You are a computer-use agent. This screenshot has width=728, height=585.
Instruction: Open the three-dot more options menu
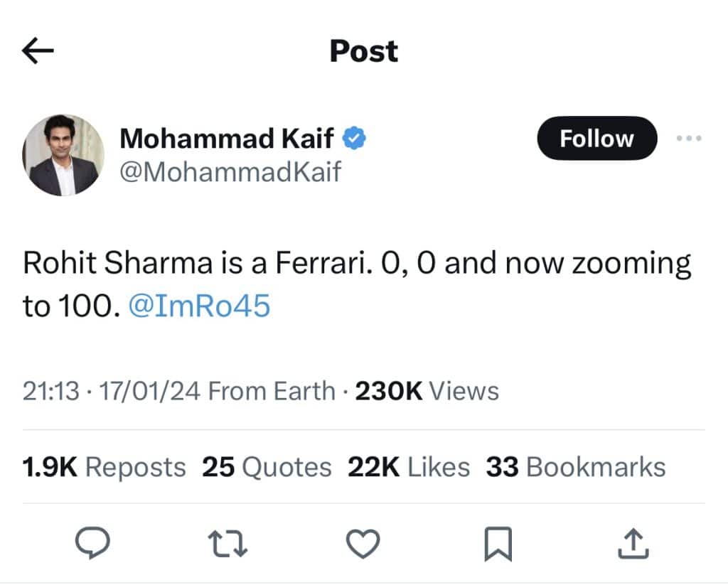[x=689, y=139]
